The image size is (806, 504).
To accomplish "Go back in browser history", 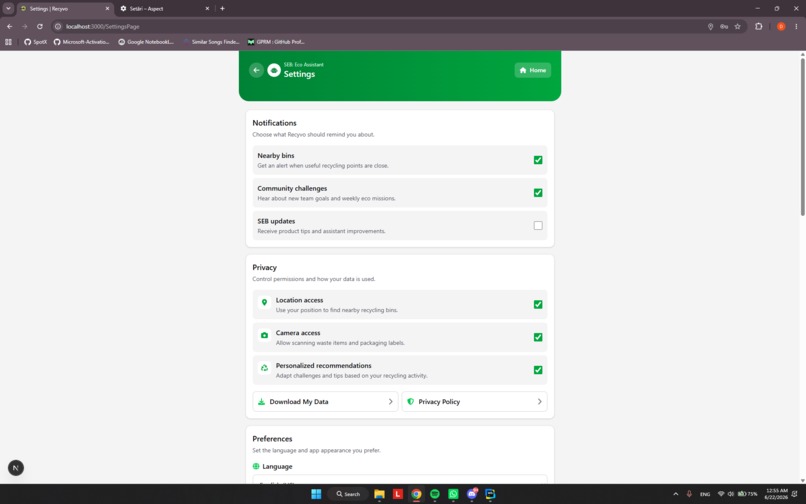I will point(10,26).
